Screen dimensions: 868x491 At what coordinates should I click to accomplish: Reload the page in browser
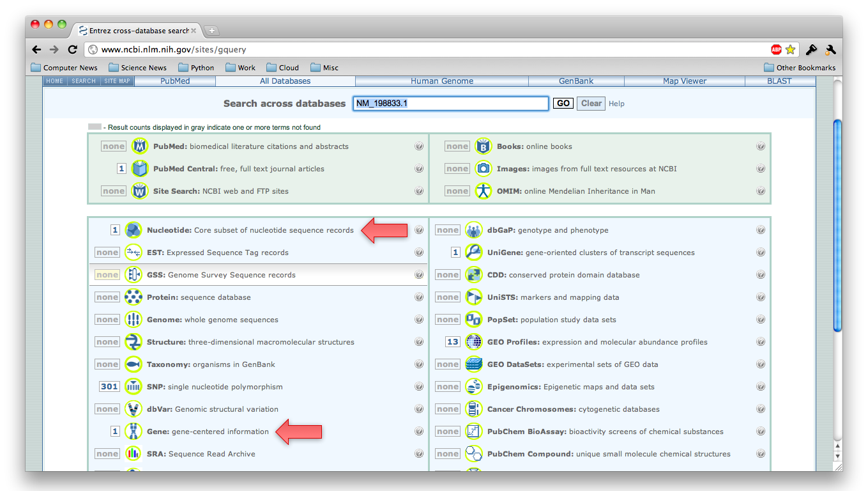coord(73,49)
